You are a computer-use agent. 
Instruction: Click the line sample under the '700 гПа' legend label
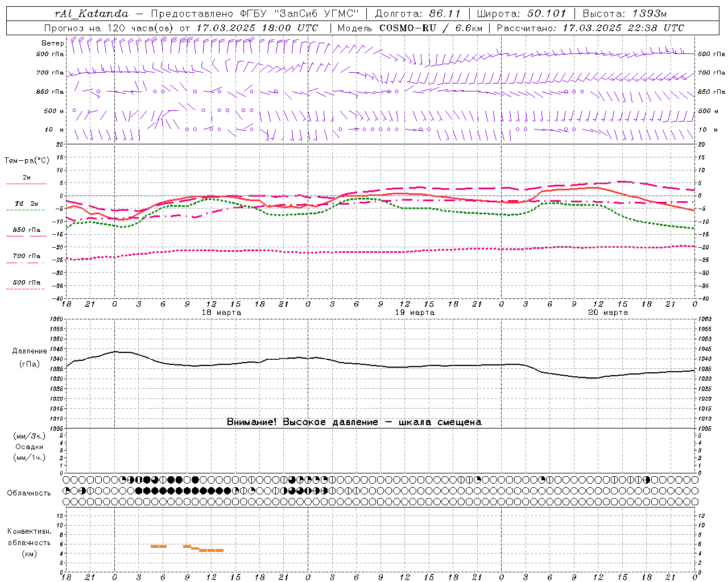(25, 263)
